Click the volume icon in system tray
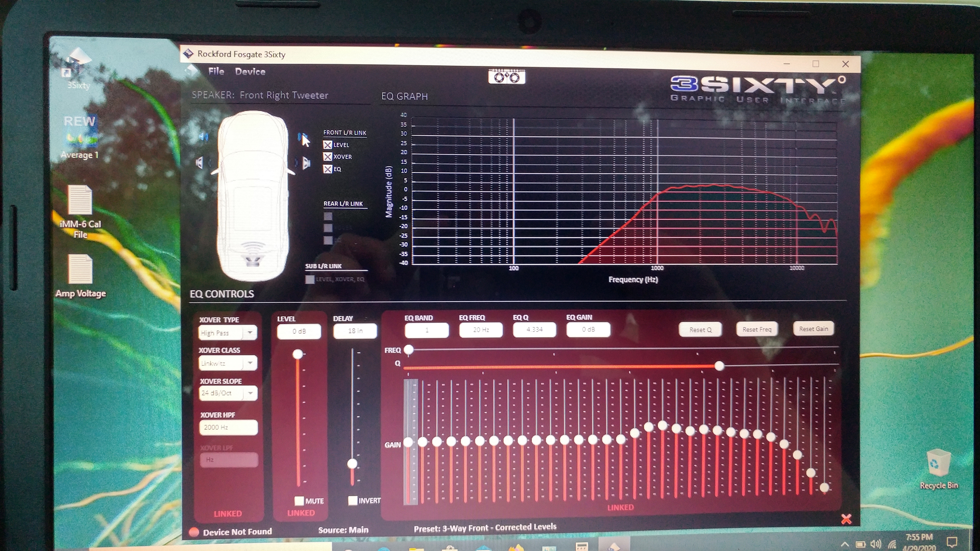Screen dimensions: 980x551 pyautogui.click(x=876, y=544)
